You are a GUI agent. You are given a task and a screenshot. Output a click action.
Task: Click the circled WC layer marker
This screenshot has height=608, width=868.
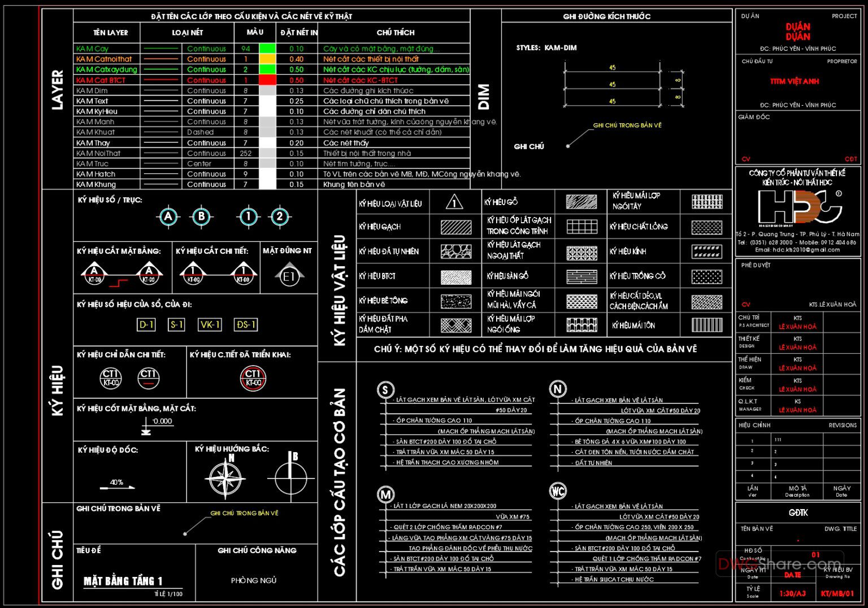pyautogui.click(x=558, y=492)
